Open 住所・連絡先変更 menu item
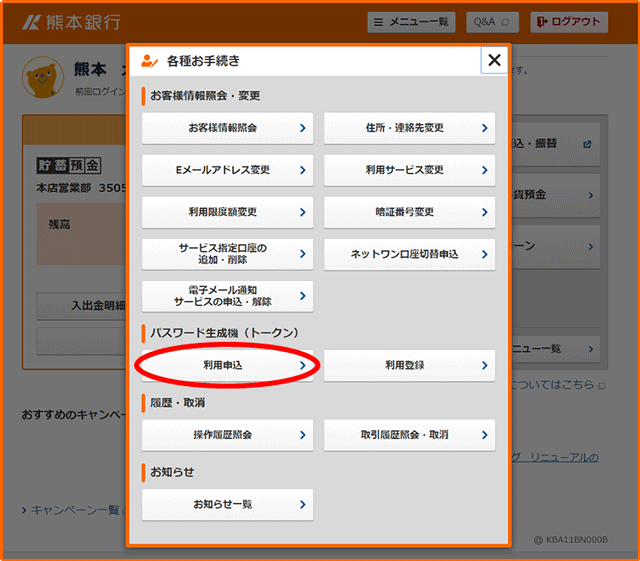640x561 pixels. (x=409, y=128)
